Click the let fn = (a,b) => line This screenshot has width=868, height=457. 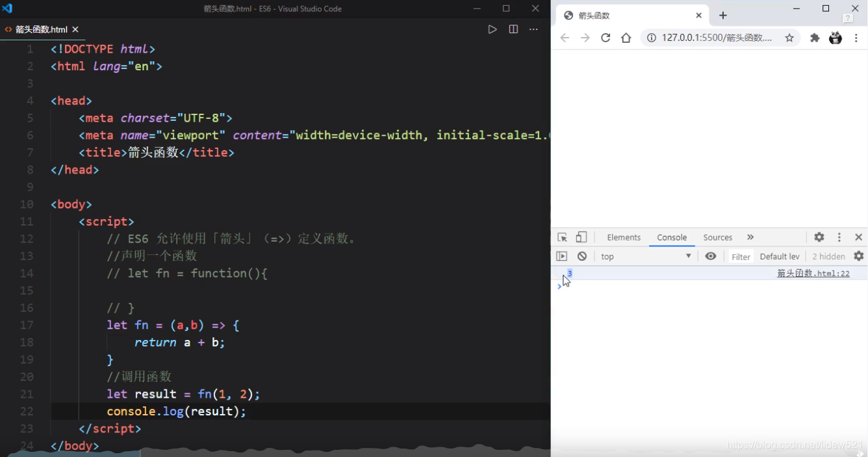click(173, 325)
